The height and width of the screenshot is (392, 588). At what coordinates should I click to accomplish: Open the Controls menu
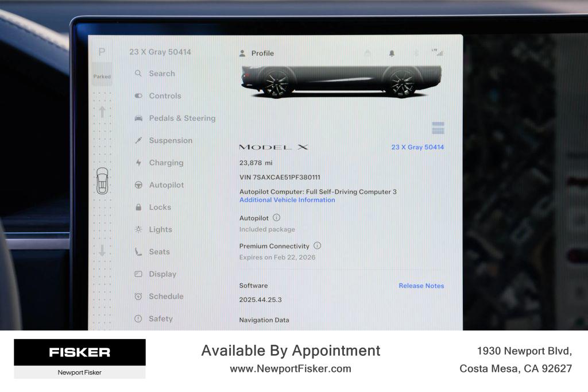click(164, 96)
